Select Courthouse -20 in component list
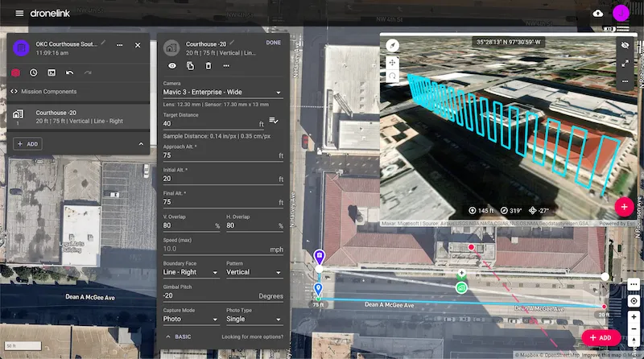The image size is (644, 359). 76,118
